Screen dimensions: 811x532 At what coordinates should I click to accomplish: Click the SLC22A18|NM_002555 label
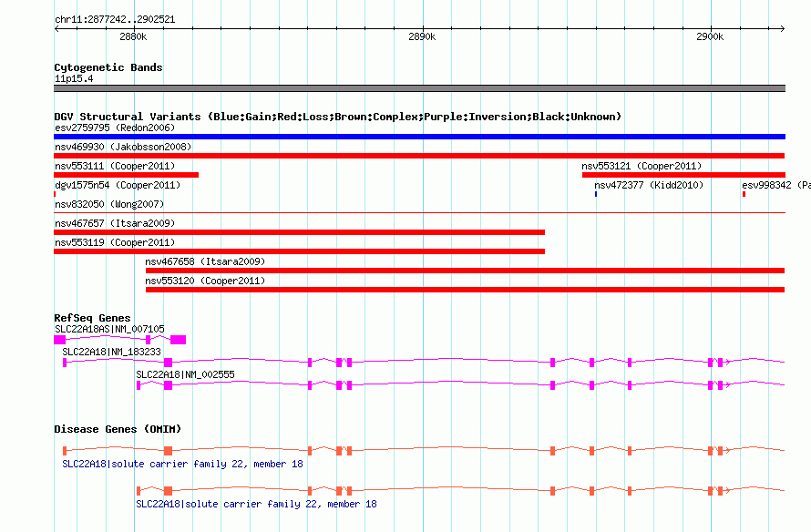click(x=185, y=374)
